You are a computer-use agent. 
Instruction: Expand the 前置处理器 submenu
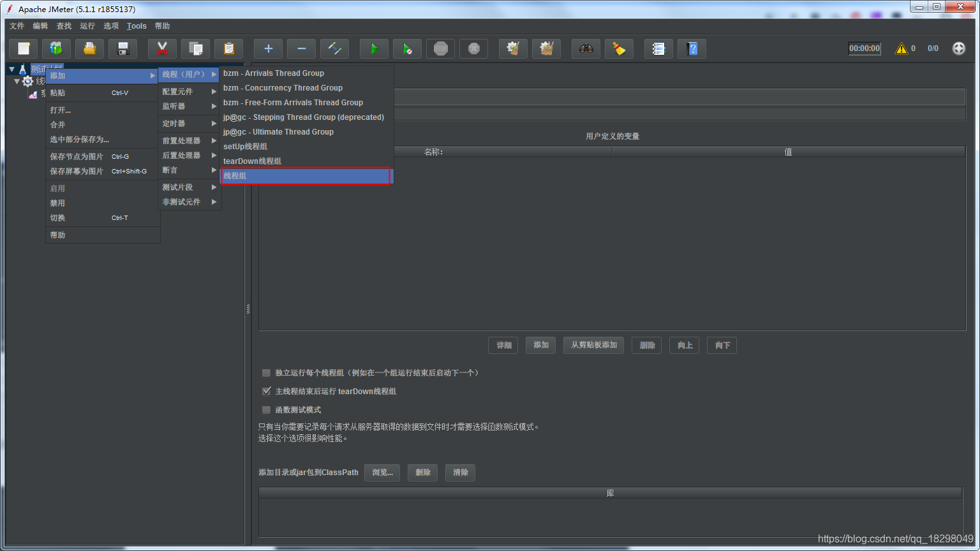click(x=189, y=141)
